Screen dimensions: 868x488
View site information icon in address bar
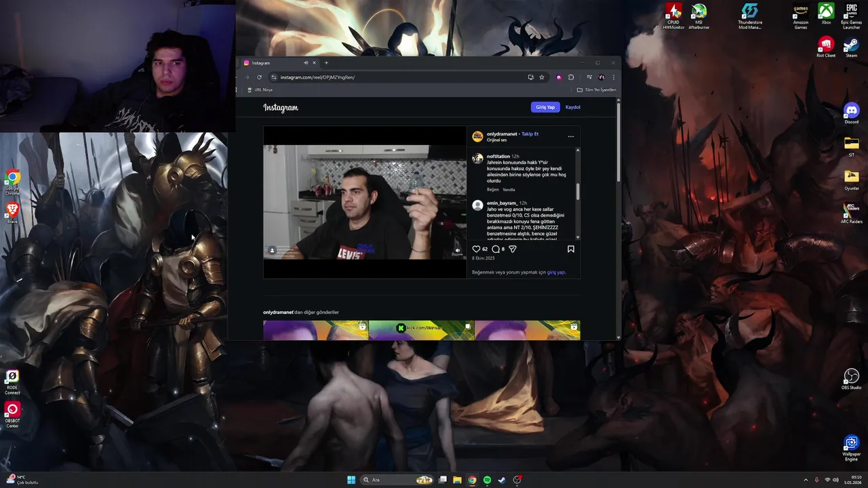click(274, 77)
